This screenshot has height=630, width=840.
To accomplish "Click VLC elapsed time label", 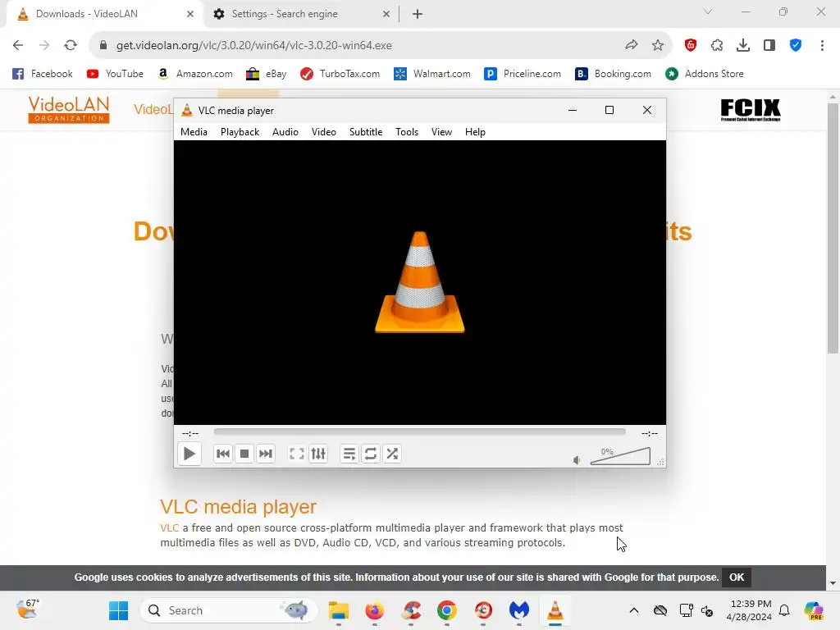I will [190, 433].
